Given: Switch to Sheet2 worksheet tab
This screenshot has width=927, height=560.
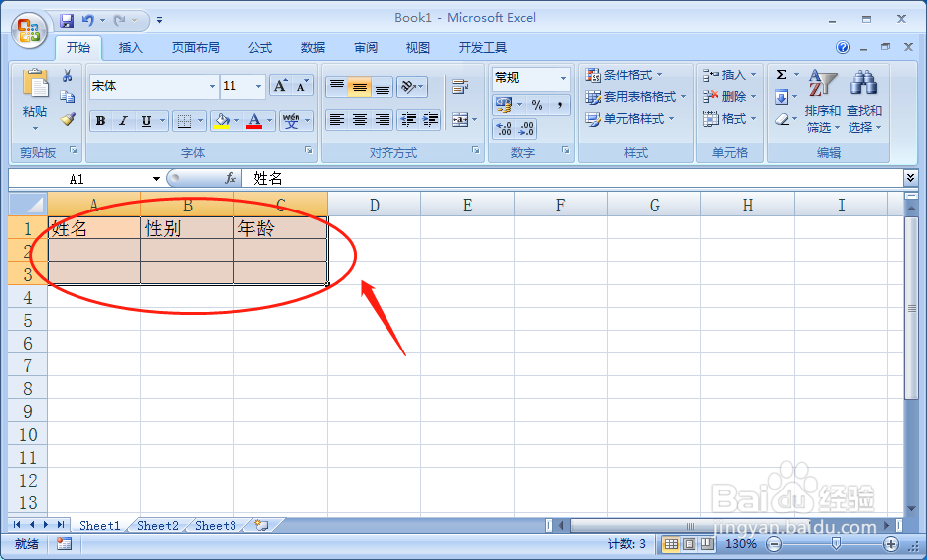Looking at the screenshot, I should [x=158, y=525].
